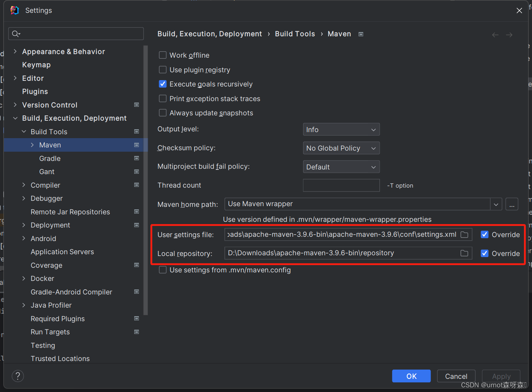This screenshot has height=392, width=532.
Task: Click the project-level icon next to Maven breadcrumb
Action: (361, 34)
